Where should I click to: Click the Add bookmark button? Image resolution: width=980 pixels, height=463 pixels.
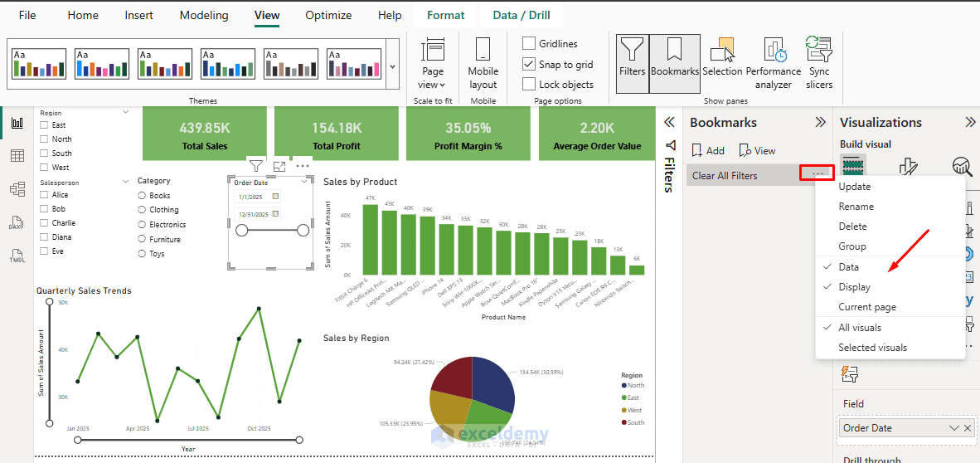[x=708, y=151]
